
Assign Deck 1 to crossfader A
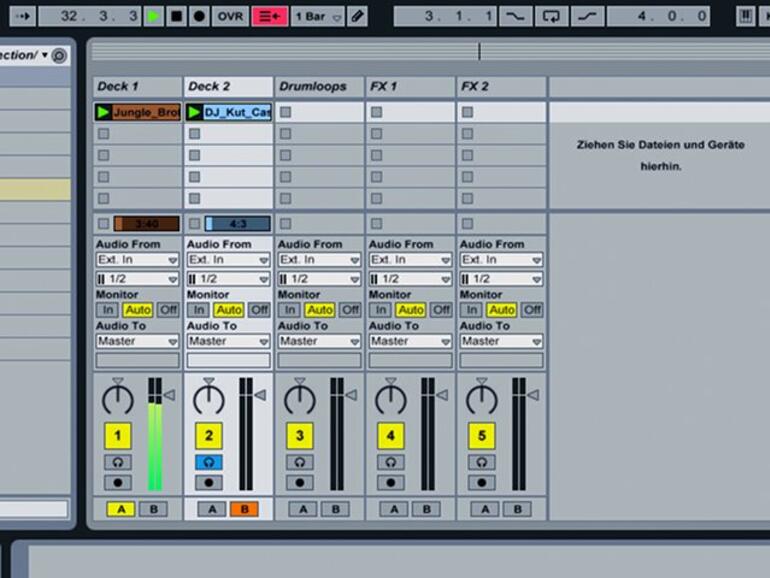(118, 509)
